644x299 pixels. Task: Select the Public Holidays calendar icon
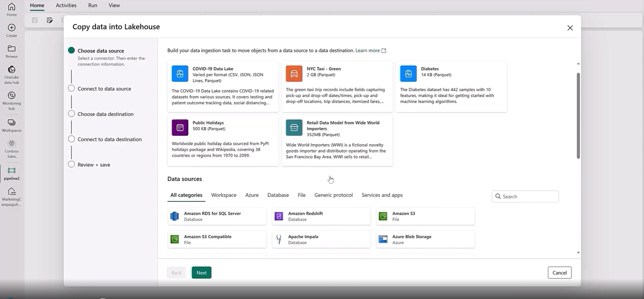pyautogui.click(x=180, y=128)
